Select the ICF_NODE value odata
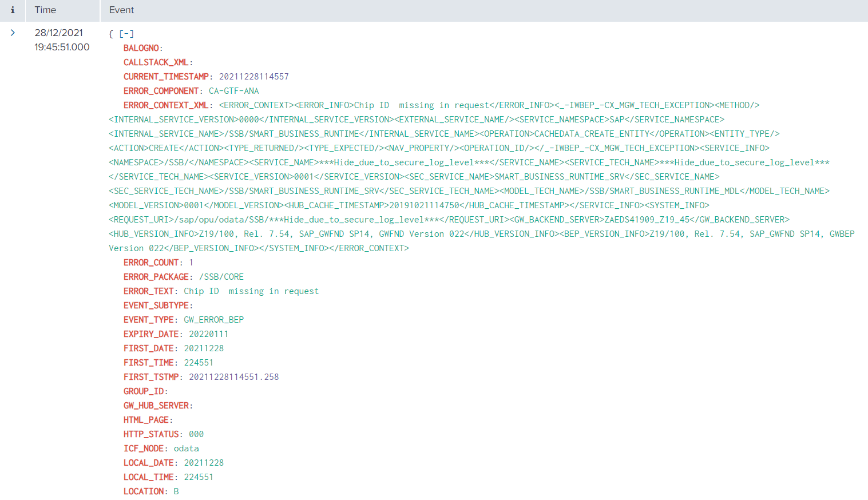This screenshot has height=500, width=868. pos(186,449)
